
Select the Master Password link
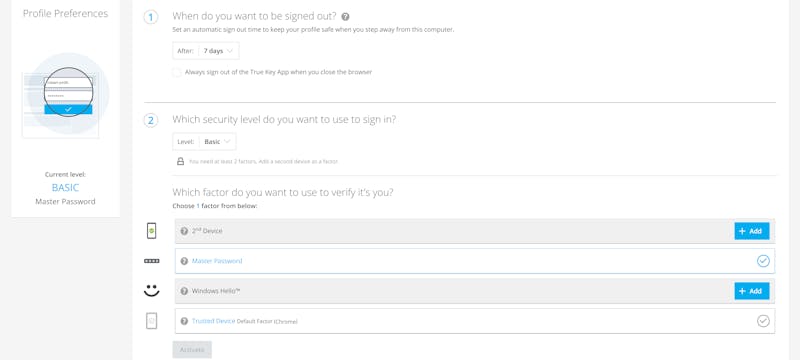tap(217, 261)
